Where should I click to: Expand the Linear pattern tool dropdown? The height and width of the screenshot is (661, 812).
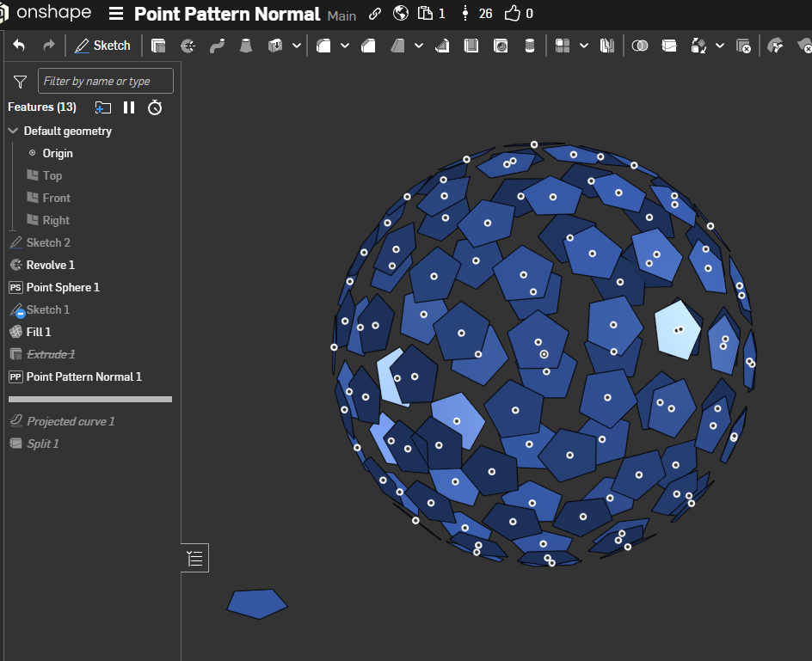coord(584,46)
